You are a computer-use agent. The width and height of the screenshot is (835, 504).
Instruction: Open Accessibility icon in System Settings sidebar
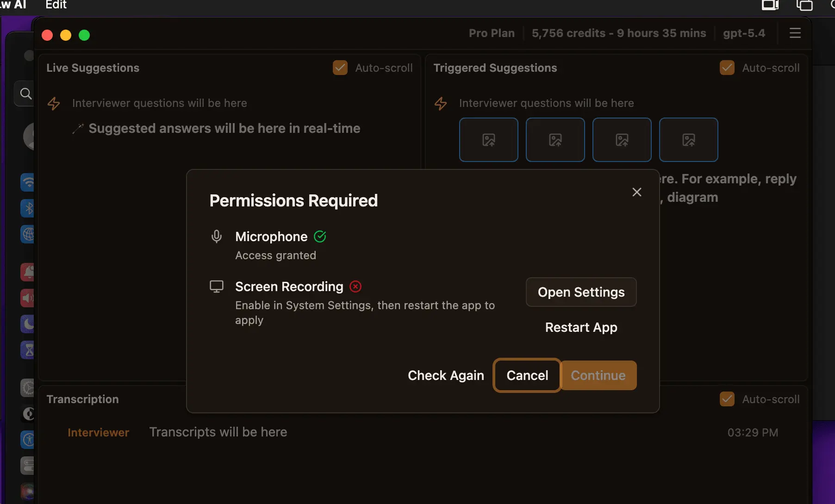pos(27,440)
